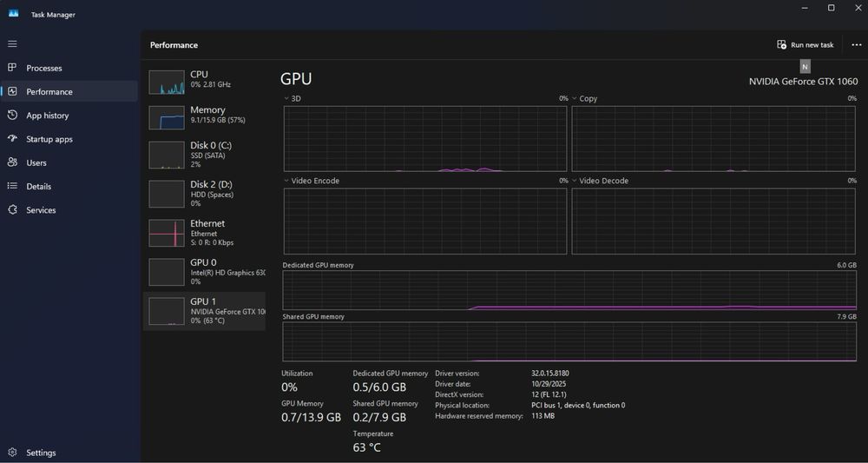Open the three-dot more options menu
868x463 pixels.
pos(857,45)
